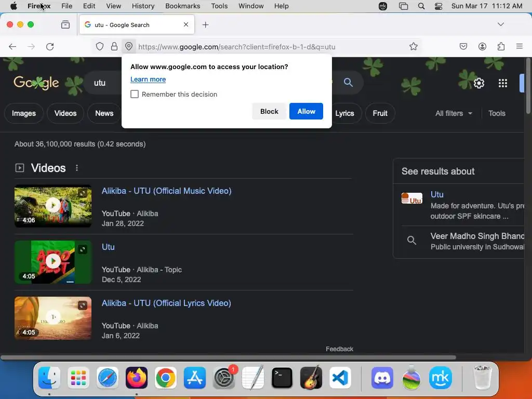Open the Extensions puzzle icon
Image resolution: width=532 pixels, height=399 pixels.
pyautogui.click(x=501, y=46)
